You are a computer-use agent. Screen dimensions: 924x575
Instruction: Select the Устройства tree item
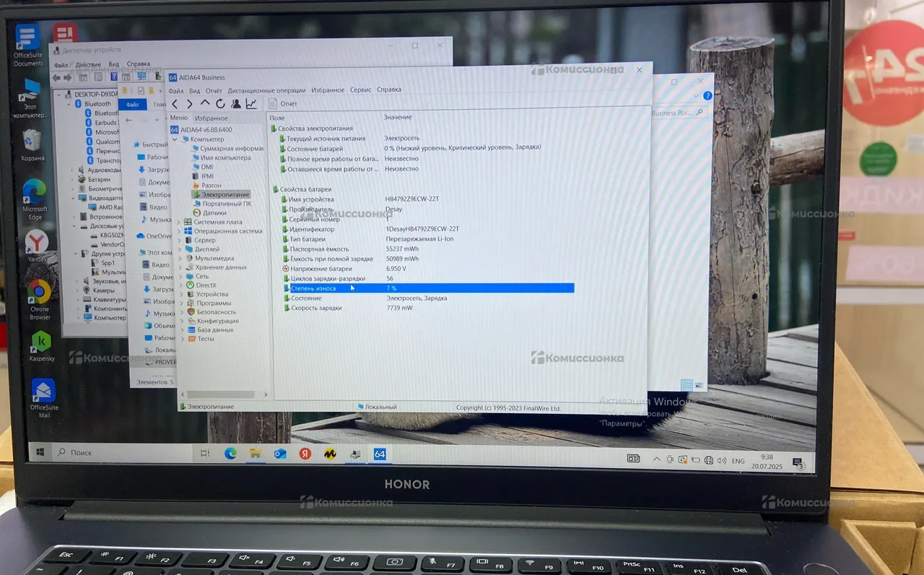click(x=207, y=294)
